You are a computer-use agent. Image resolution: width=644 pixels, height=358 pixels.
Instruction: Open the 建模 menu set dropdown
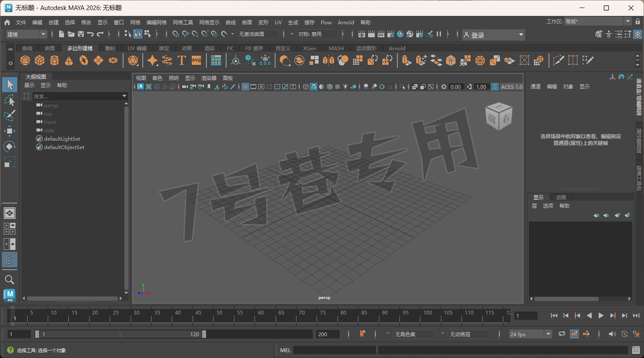point(26,34)
